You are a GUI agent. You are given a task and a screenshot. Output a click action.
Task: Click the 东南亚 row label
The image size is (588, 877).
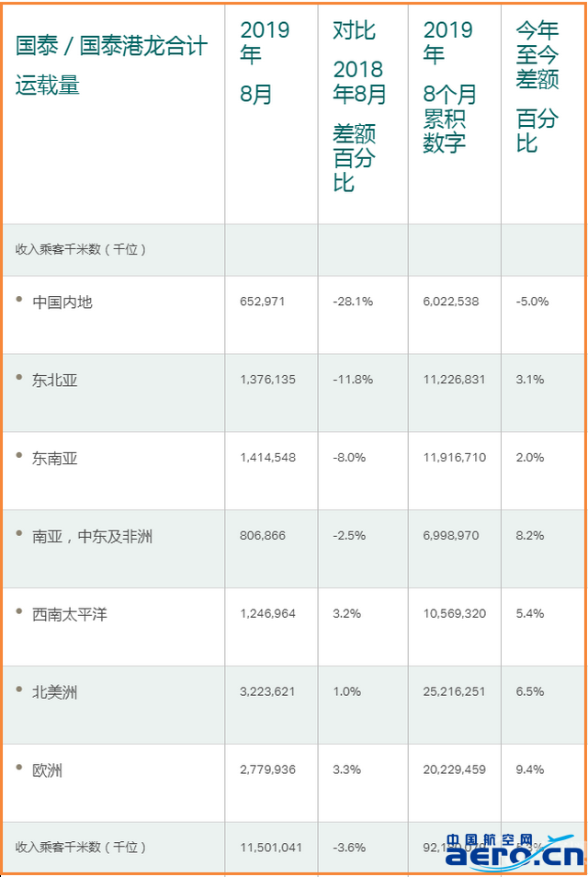pos(55,460)
